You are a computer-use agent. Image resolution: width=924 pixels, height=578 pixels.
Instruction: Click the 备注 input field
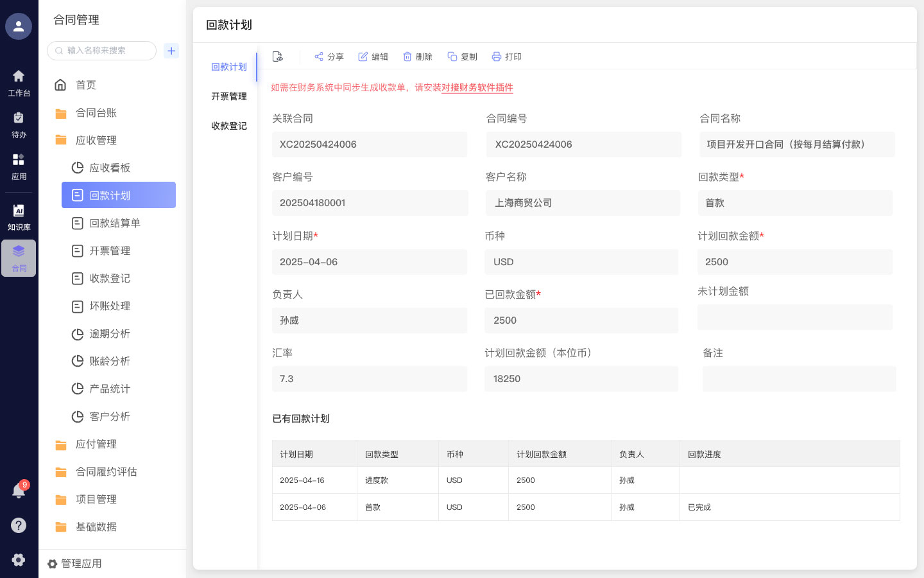pos(799,379)
